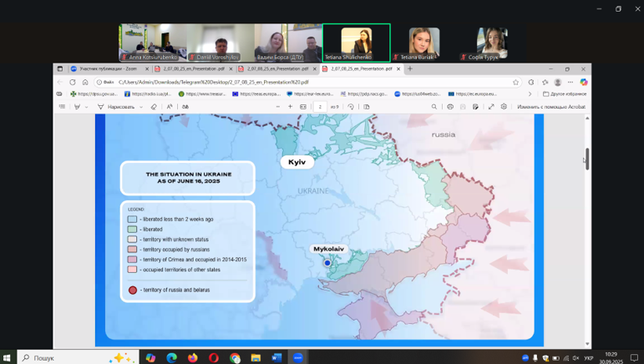Click the zoom out minus button
The image size is (644, 364).
coord(277,107)
